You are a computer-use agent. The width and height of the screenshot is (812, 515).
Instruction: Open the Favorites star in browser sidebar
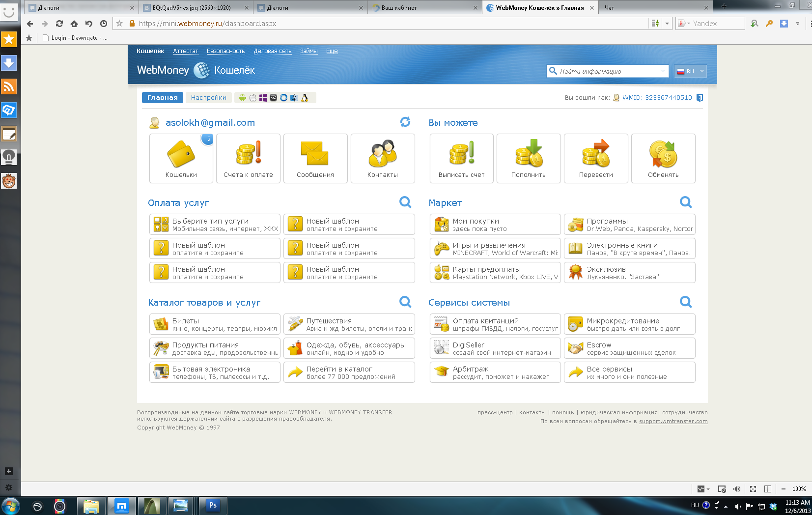(9, 39)
